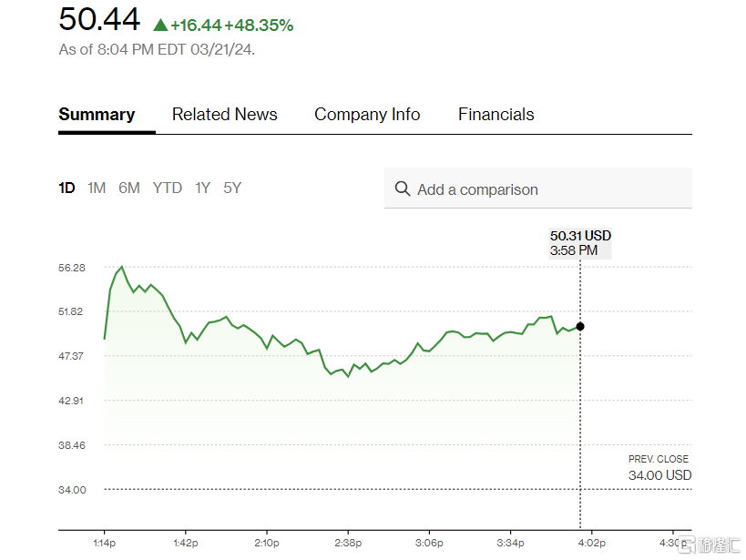This screenshot has height=560, width=746.
Task: Choose the 6M chart period
Action: (x=129, y=188)
